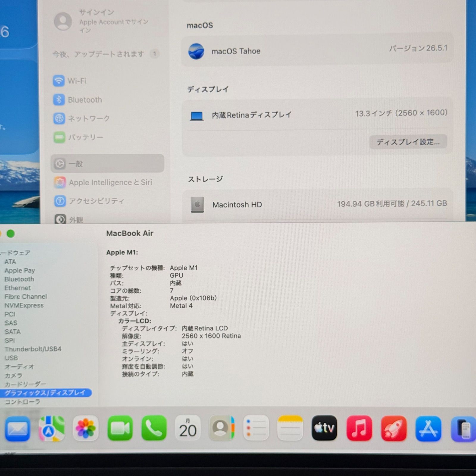The width and height of the screenshot is (476, 476).
Task: Click the macOS Tahoe logo icon
Action: [x=196, y=51]
